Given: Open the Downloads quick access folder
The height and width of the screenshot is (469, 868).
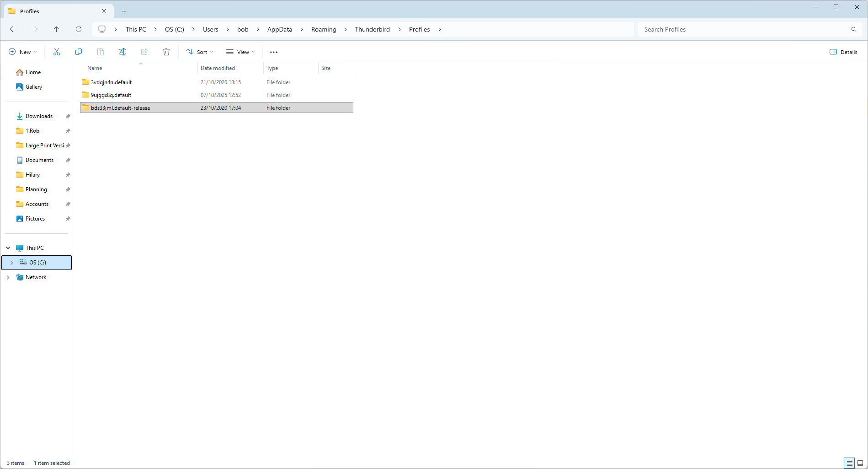Looking at the screenshot, I should [39, 116].
